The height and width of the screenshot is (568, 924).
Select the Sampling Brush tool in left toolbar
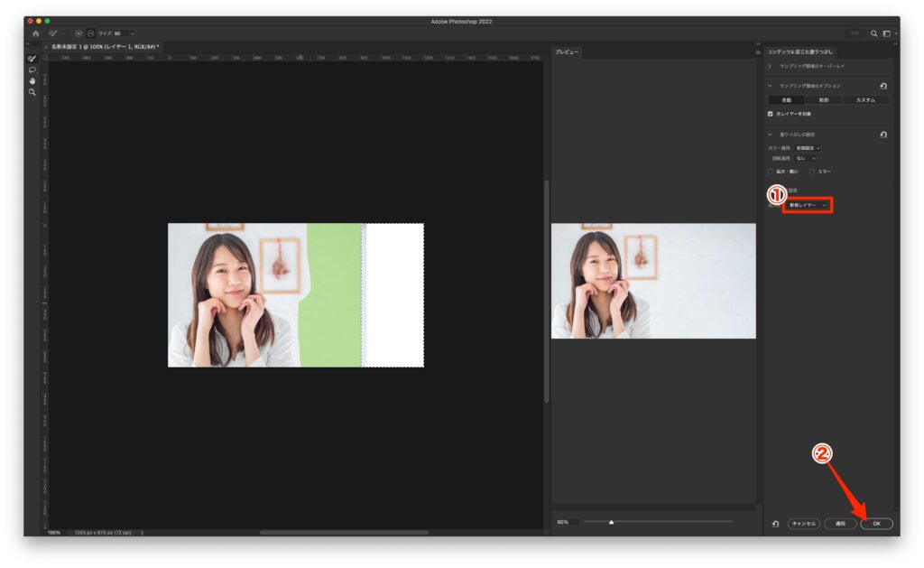point(32,59)
